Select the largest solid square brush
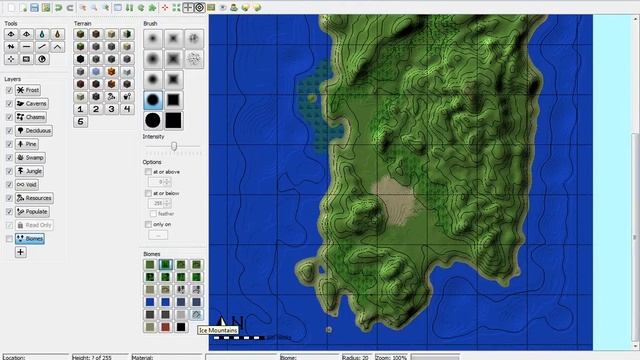The image size is (640, 360). coord(173,120)
